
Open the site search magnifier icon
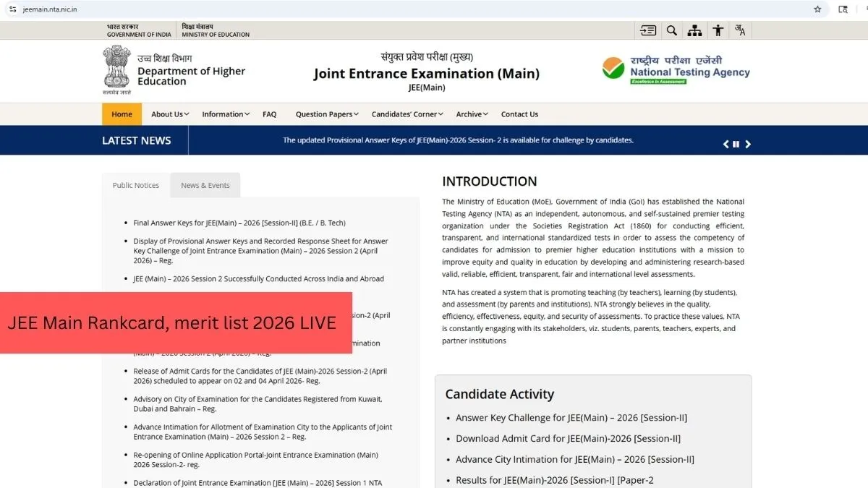point(672,30)
